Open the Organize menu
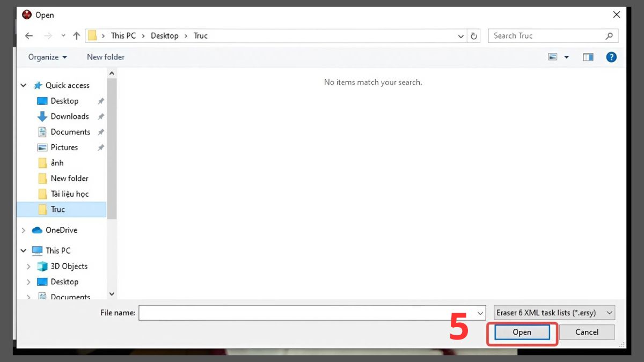Image resolution: width=644 pixels, height=362 pixels. pyautogui.click(x=48, y=57)
